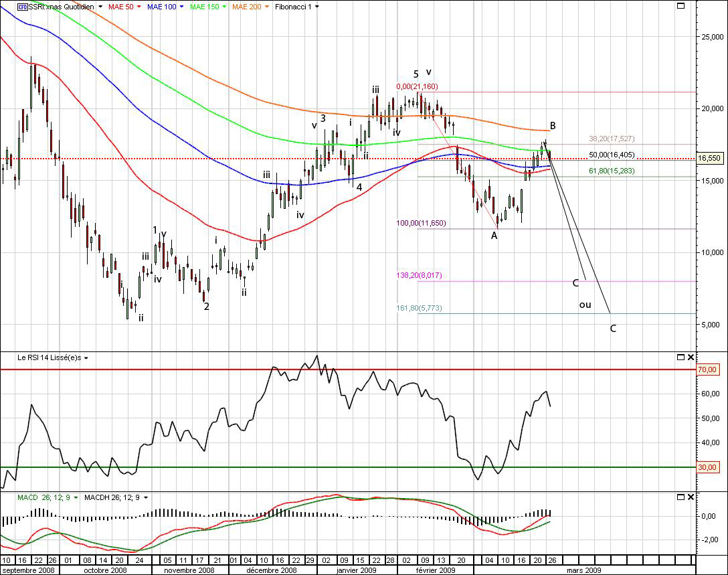The image size is (728, 575).
Task: Click the RSI 30,00 oversold level tag
Action: click(x=707, y=467)
